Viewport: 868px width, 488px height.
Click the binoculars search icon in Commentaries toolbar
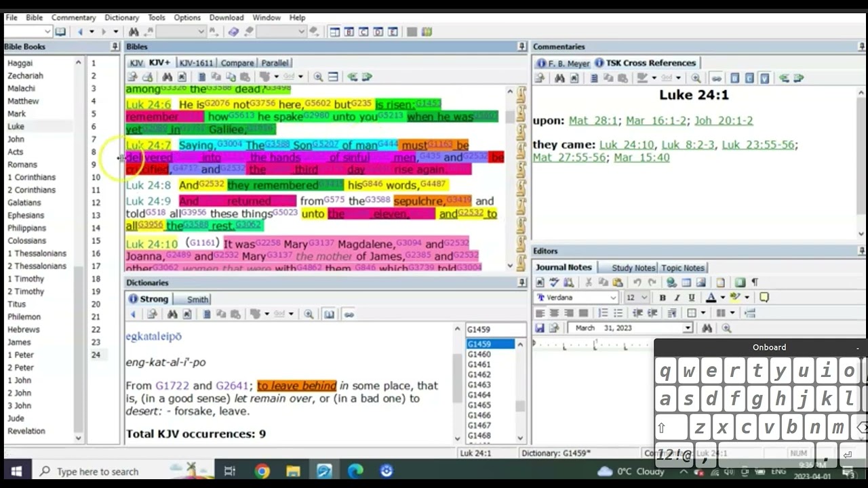[559, 79]
